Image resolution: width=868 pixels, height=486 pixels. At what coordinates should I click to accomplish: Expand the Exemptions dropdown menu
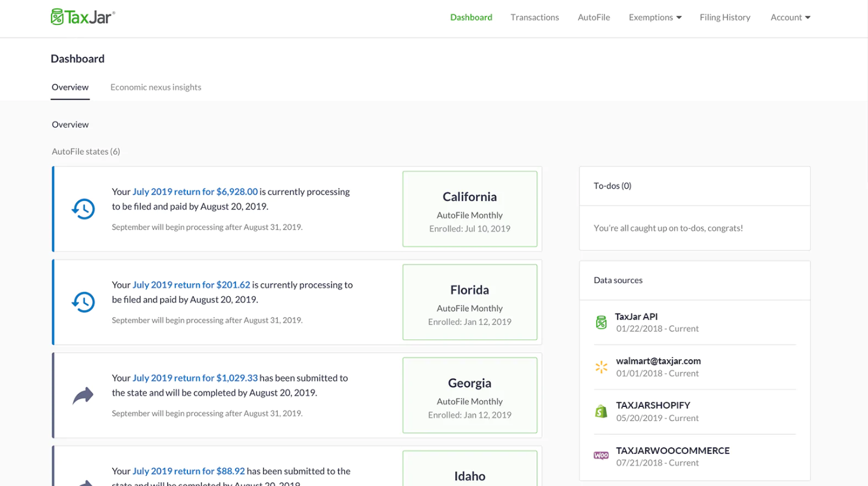pos(654,17)
